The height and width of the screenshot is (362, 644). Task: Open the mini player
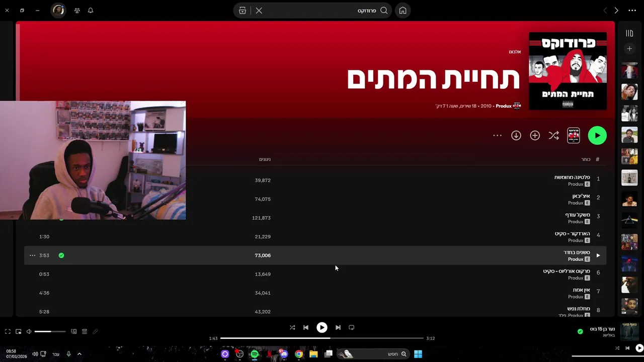click(x=18, y=331)
